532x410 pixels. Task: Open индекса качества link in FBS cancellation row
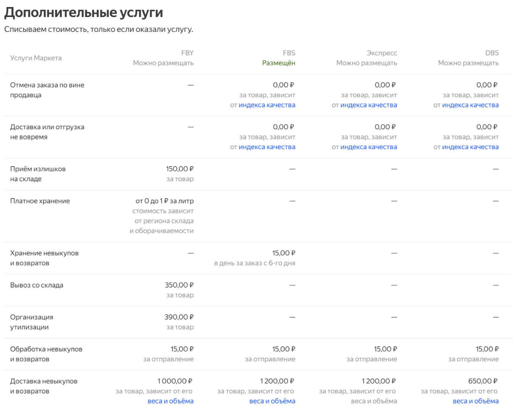click(x=267, y=105)
